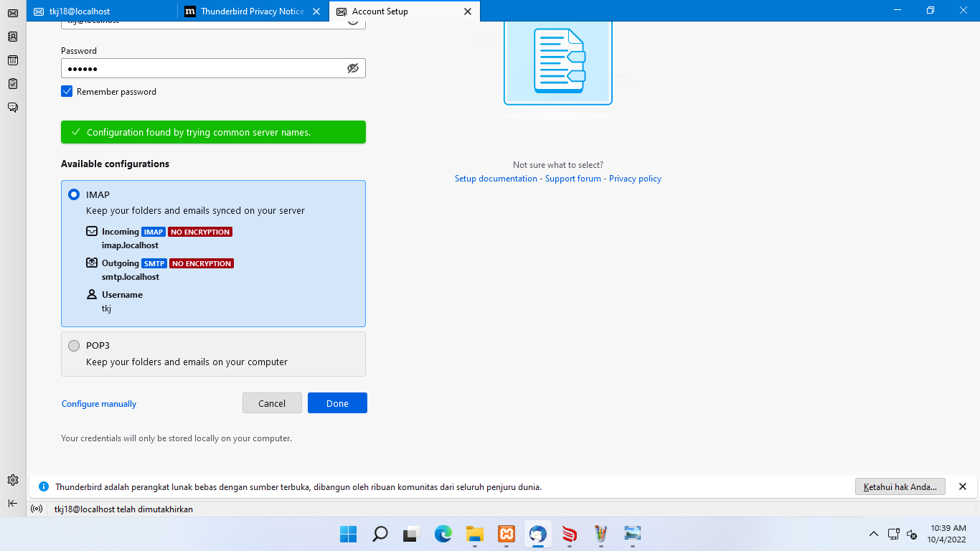Open Windows Search from taskbar
The image size is (980, 551).
380,534
